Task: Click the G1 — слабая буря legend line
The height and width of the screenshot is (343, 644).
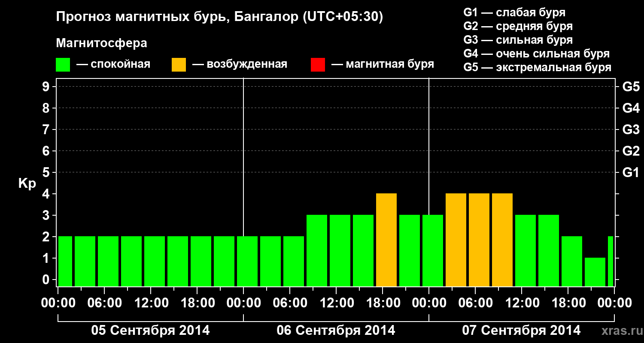Action: pyautogui.click(x=514, y=12)
